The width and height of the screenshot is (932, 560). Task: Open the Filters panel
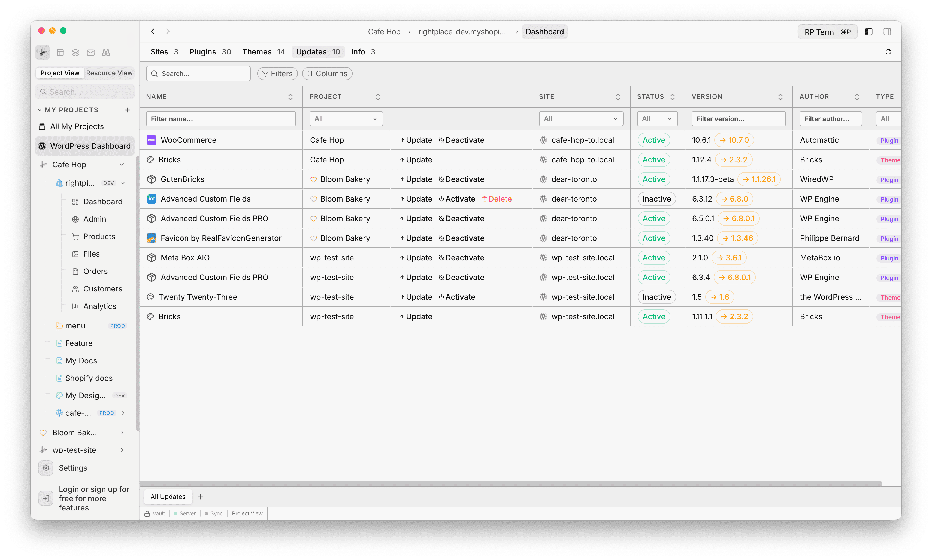pos(277,73)
